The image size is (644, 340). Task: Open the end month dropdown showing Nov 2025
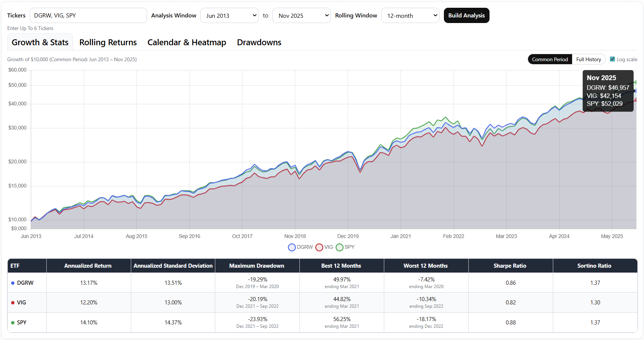coord(301,15)
